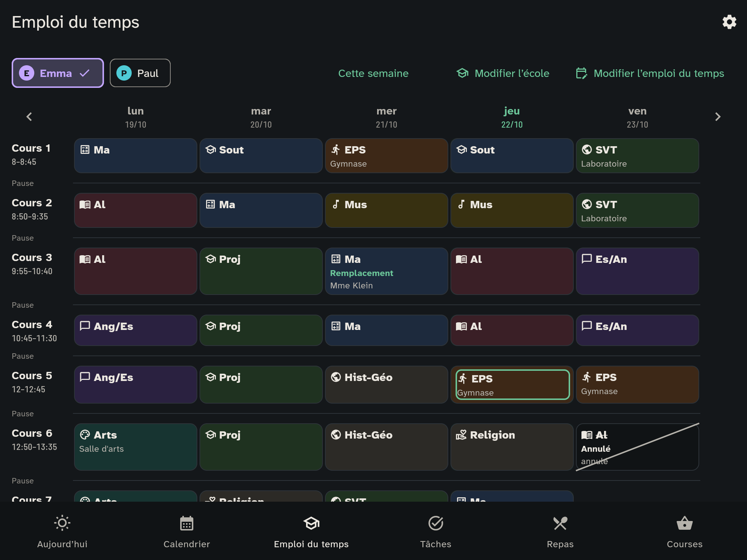The width and height of the screenshot is (747, 560).
Task: Click Mus note icon on Wednesday Cours 2
Action: pos(336,205)
